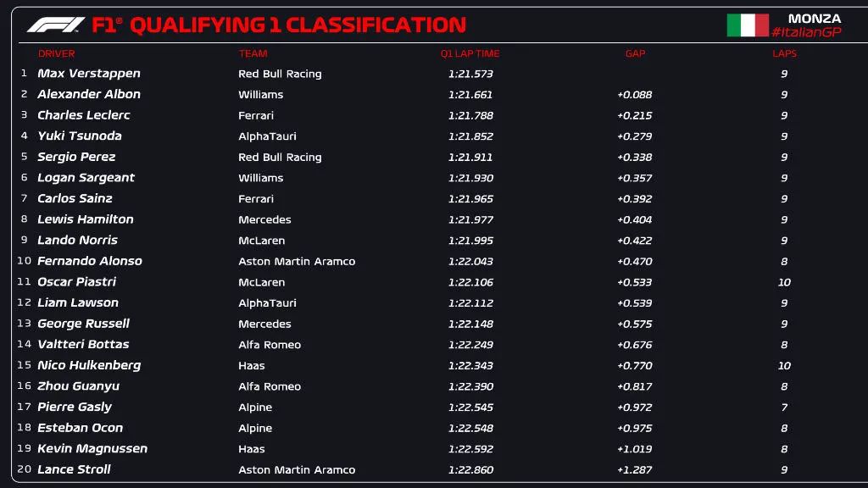The width and height of the screenshot is (868, 488).
Task: Select Nico Hulkenberg's Haas team name
Action: pyautogui.click(x=252, y=365)
